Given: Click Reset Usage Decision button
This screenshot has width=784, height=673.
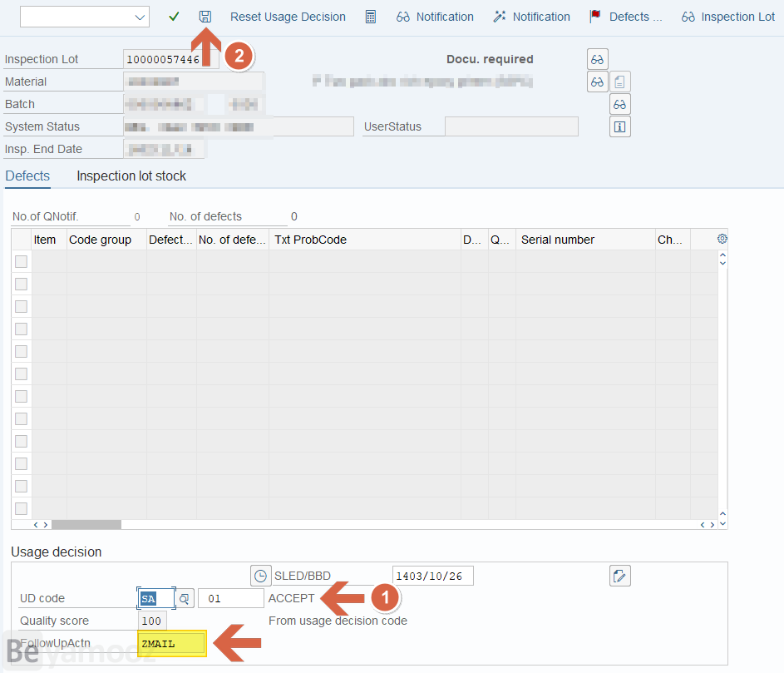Looking at the screenshot, I should coord(288,17).
